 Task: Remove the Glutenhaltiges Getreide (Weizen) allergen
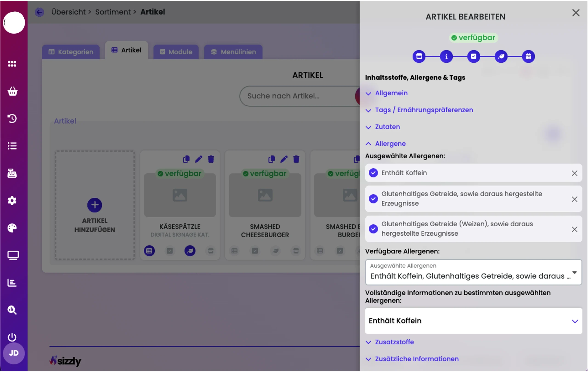tap(575, 229)
